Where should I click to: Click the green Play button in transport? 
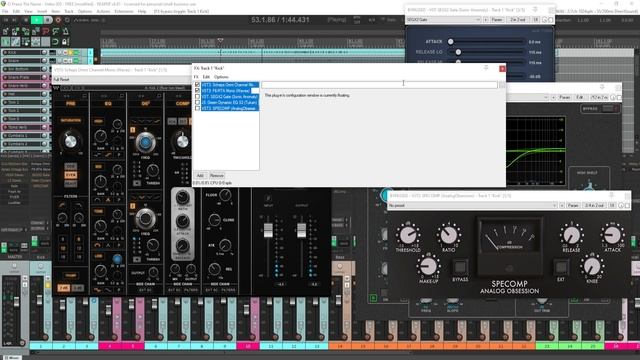(x=36, y=20)
